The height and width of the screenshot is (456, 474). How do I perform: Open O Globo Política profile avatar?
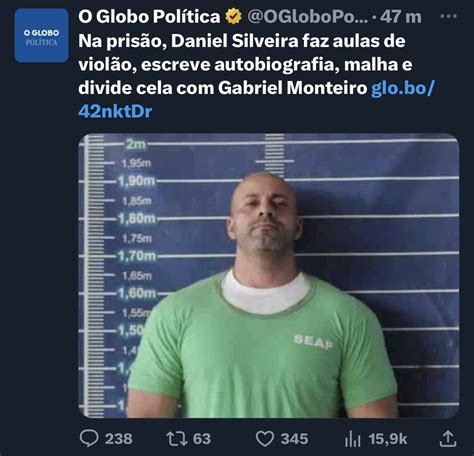click(x=41, y=36)
